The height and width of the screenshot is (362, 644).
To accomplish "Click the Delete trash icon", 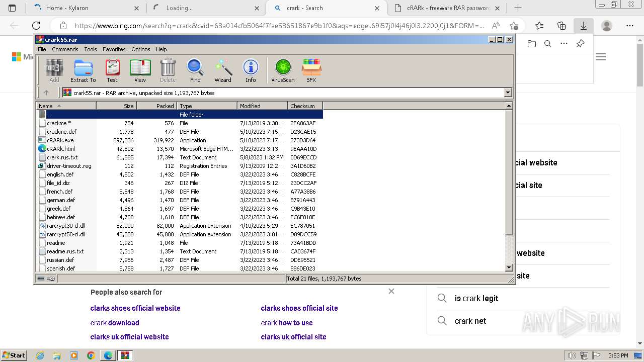I will click(168, 70).
